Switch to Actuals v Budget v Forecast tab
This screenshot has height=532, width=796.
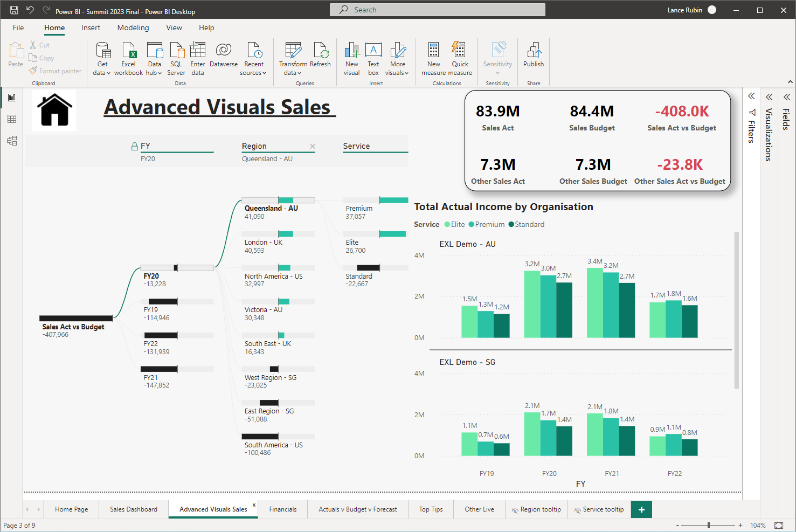358,509
